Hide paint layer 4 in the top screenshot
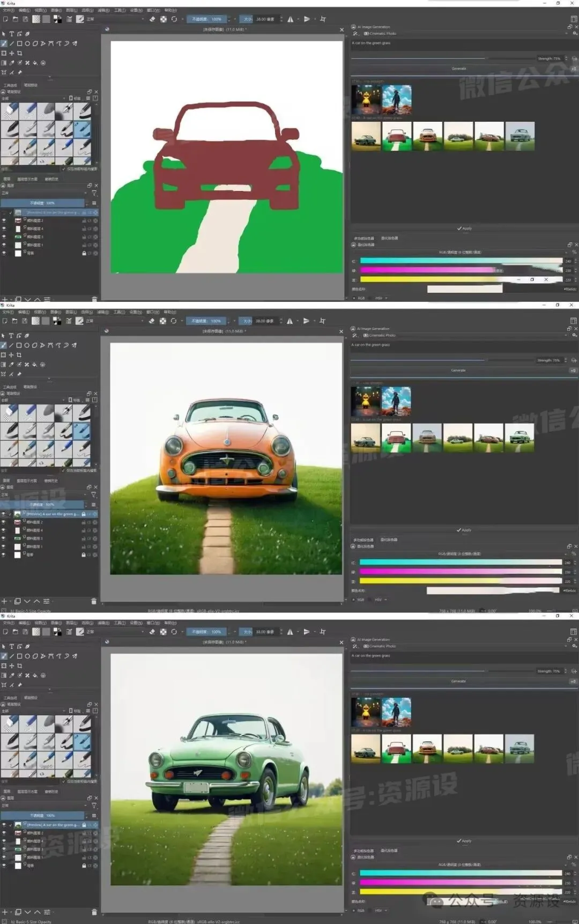Screen dimensions: 579x924 (x=4, y=229)
